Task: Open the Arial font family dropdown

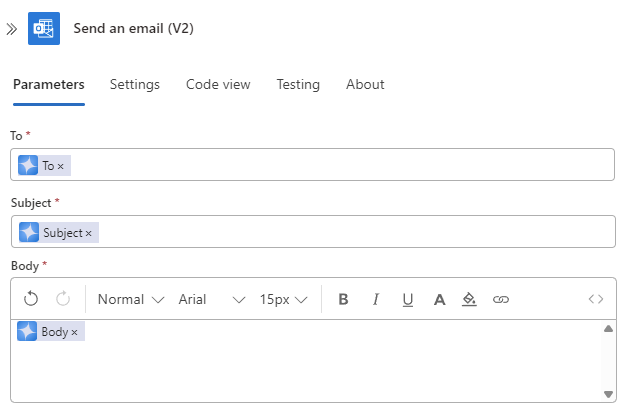Action: [x=211, y=299]
